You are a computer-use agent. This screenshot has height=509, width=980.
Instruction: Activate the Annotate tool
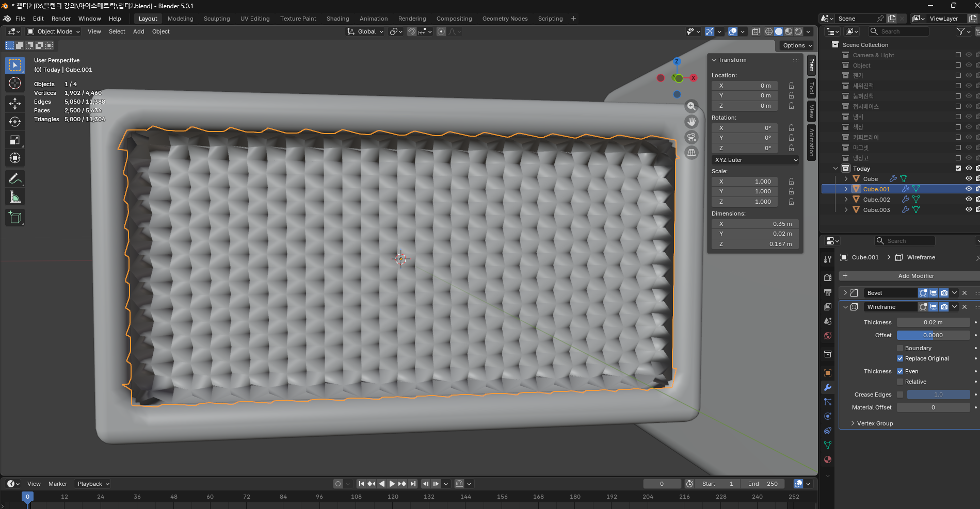click(x=15, y=179)
